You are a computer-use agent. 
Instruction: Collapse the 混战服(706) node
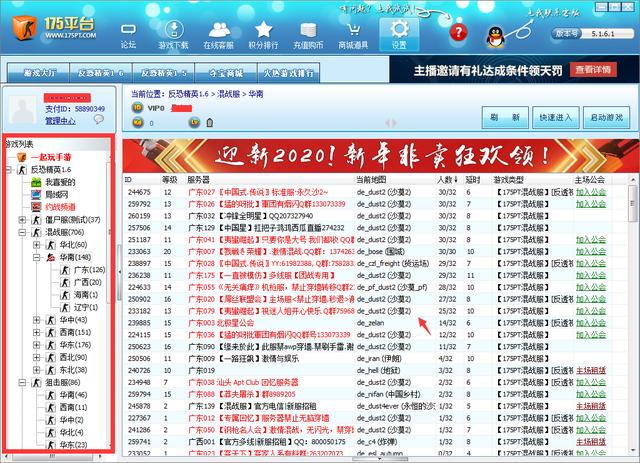(22, 232)
